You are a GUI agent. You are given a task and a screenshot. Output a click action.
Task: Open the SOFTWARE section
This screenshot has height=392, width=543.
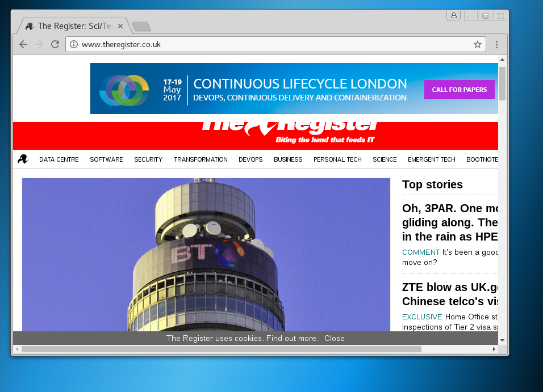click(x=106, y=159)
